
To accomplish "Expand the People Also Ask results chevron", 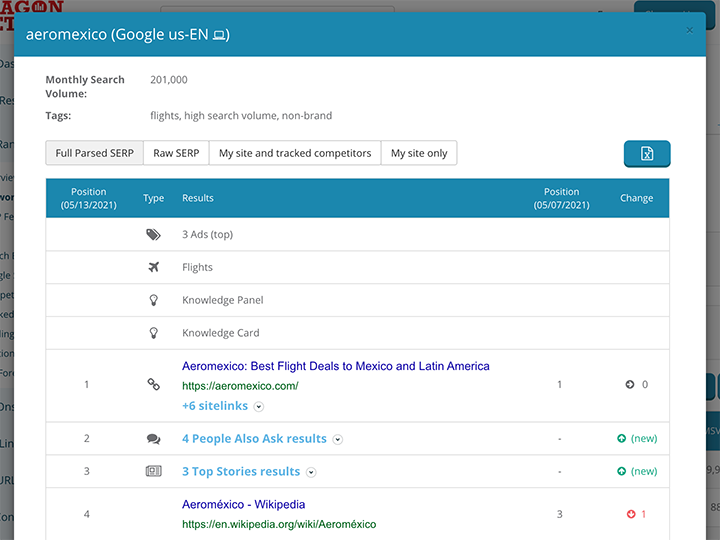I will click(338, 439).
